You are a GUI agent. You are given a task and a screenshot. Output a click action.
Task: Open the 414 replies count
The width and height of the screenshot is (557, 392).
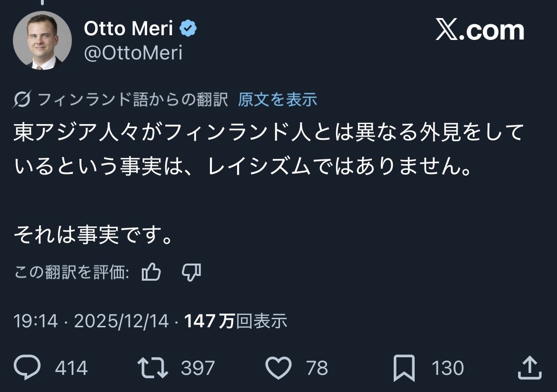pyautogui.click(x=71, y=368)
